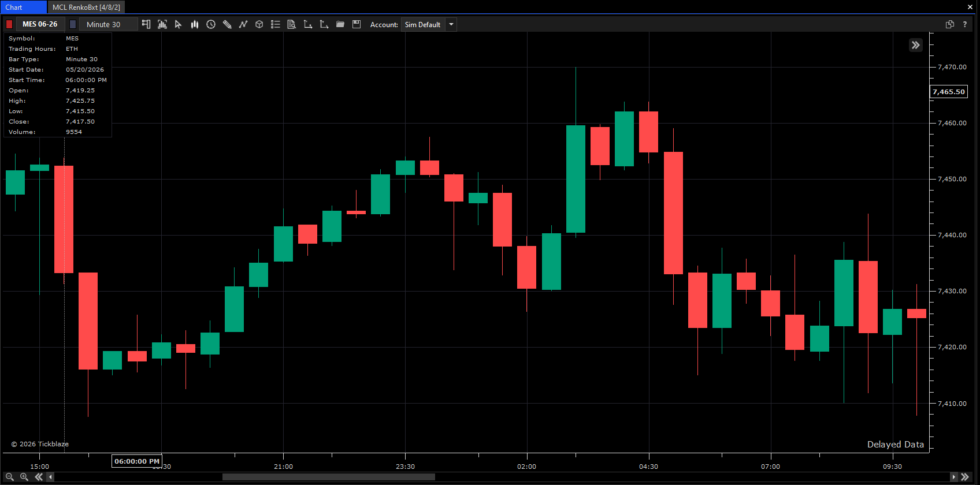
Task: Click the data box magnifier document icon
Action: (x=292, y=24)
